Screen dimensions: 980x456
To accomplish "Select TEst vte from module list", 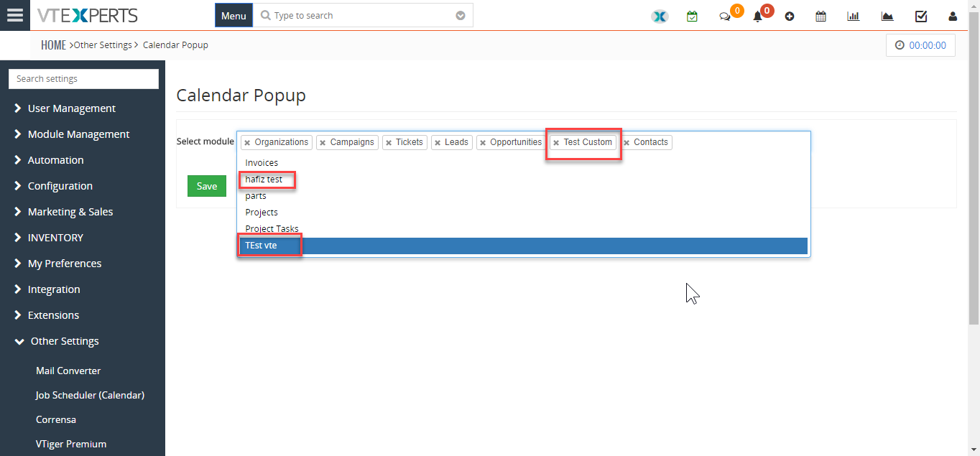I will [522, 246].
